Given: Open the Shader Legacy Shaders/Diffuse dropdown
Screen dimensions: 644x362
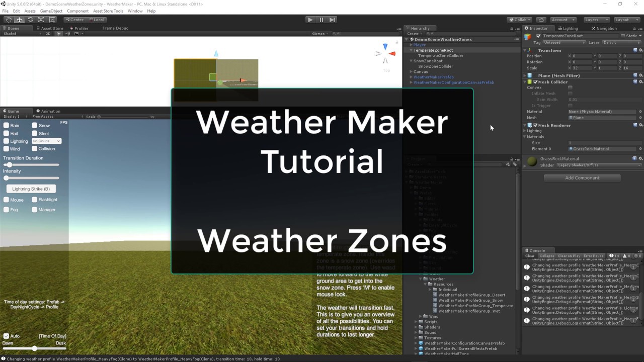Looking at the screenshot, I should tap(599, 165).
